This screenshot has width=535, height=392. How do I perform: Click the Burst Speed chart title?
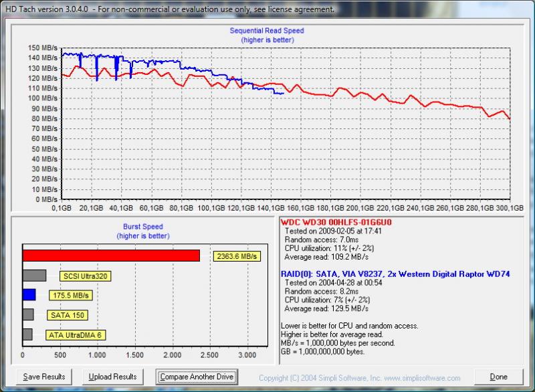tap(143, 227)
